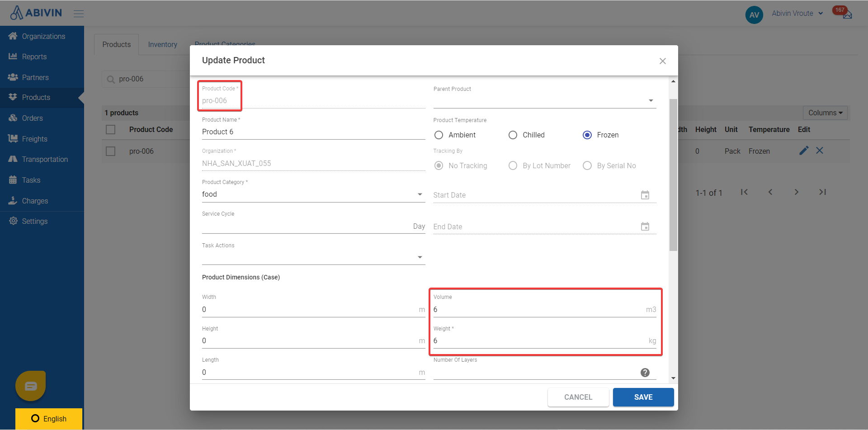Click the CANCEL button
Image resolution: width=868 pixels, height=430 pixels.
(x=578, y=397)
